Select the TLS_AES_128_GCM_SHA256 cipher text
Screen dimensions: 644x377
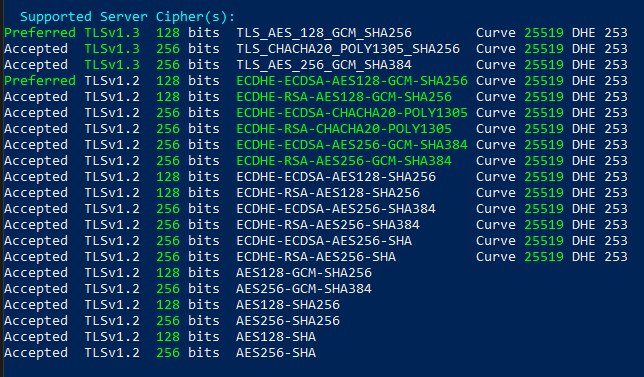coord(324,33)
